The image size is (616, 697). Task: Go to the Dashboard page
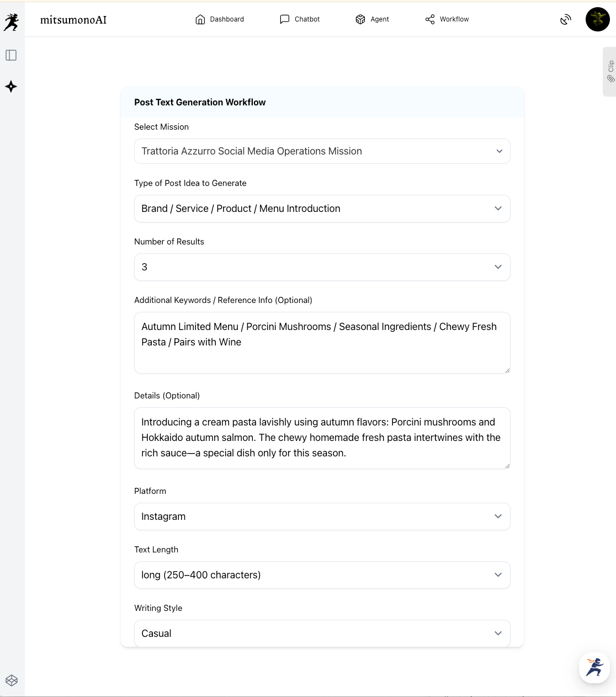(220, 19)
